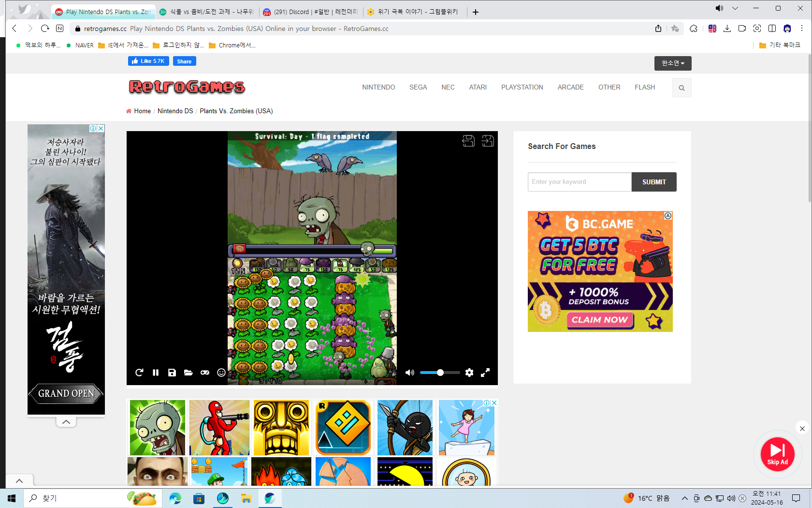Screen dimensions: 812x508
Task: Load game state with the folder icon
Action: [188, 373]
